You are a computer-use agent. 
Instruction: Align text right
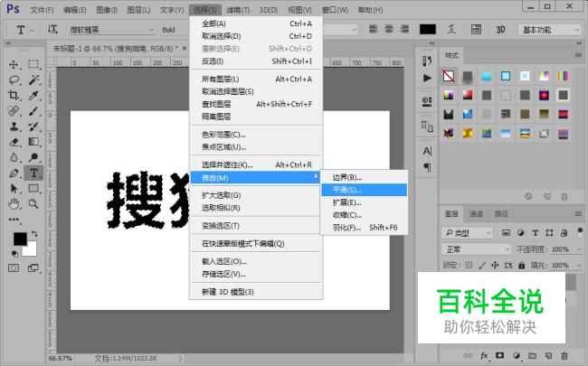click(x=404, y=29)
